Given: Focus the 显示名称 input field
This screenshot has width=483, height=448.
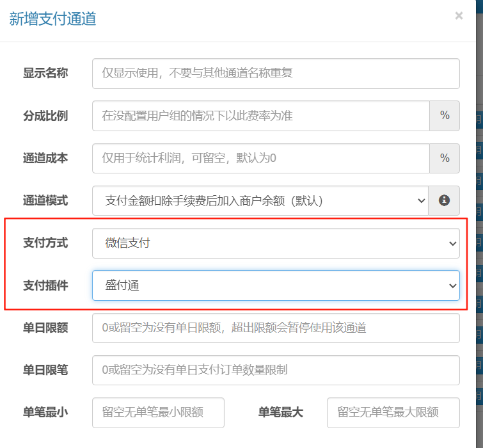Looking at the screenshot, I should pyautogui.click(x=276, y=74).
